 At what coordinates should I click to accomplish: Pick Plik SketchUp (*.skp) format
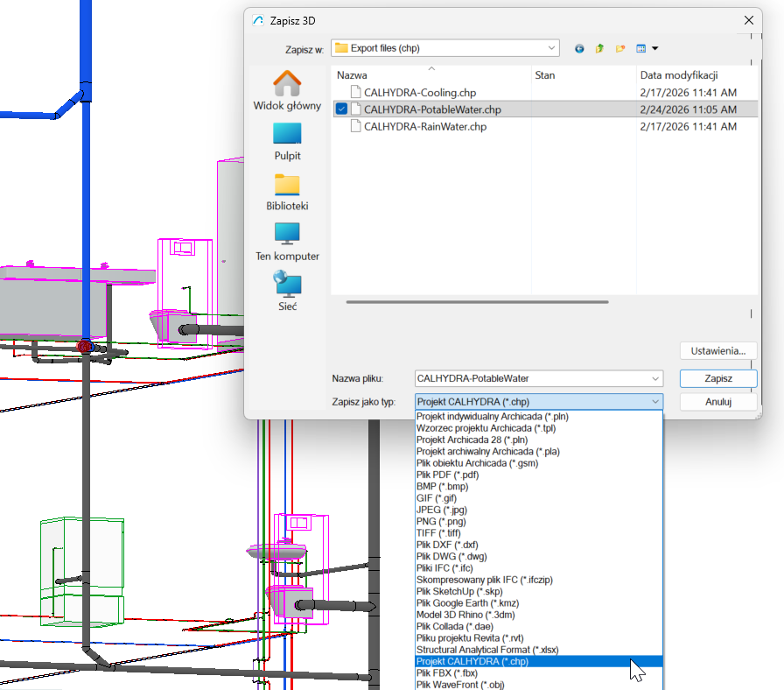click(539, 591)
